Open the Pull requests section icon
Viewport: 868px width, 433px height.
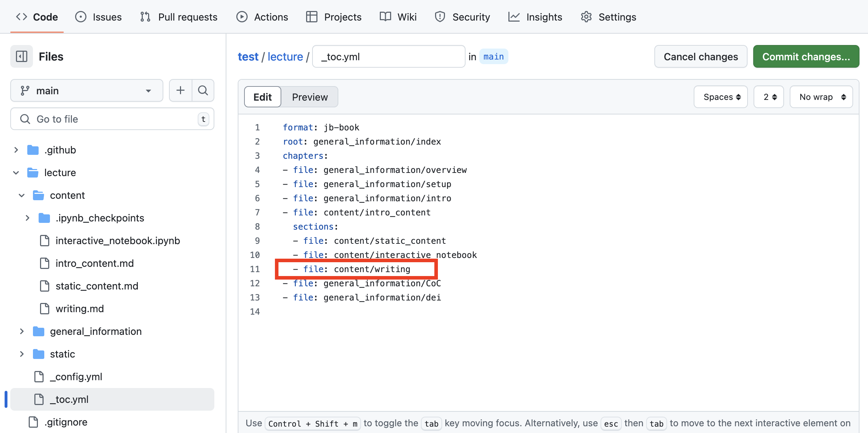pyautogui.click(x=145, y=17)
